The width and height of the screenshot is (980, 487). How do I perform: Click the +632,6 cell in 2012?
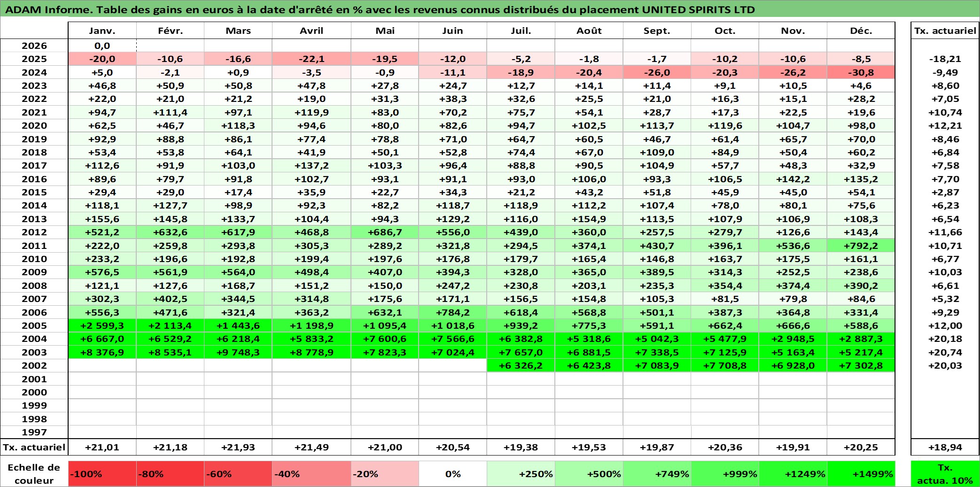[170, 232]
